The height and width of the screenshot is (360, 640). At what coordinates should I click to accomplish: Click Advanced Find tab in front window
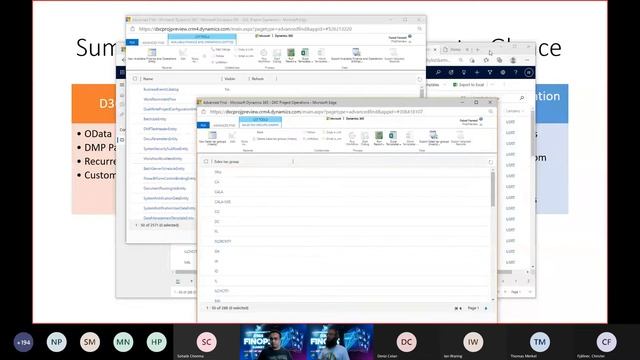click(224, 125)
